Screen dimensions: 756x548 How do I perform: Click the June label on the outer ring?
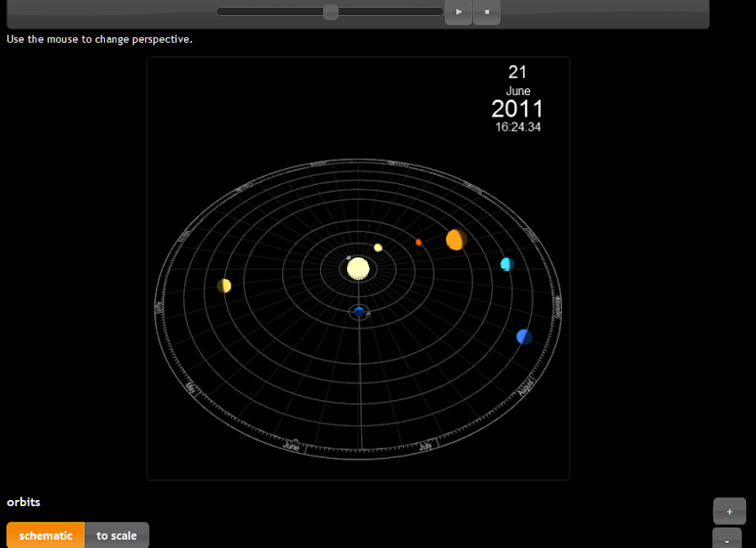point(292,446)
